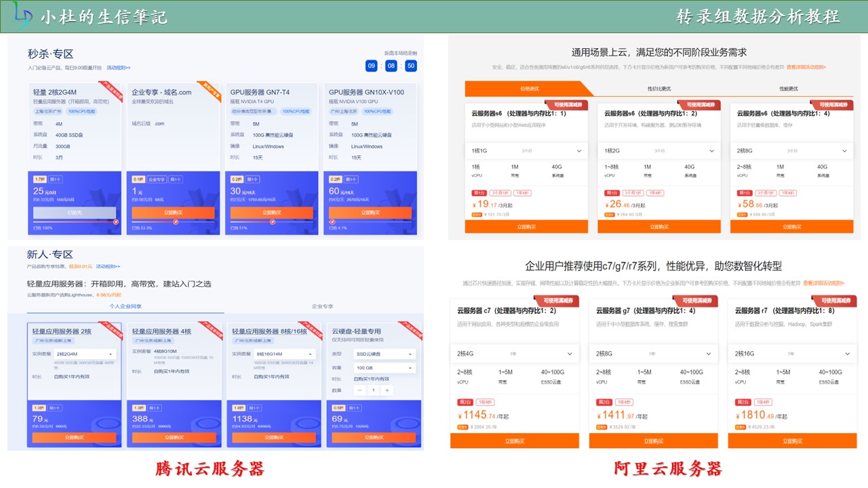Image resolution: width=868 pixels, height=488 pixels.
Task: Open the 轻量应用服务器 4核 card title
Action: click(x=161, y=331)
